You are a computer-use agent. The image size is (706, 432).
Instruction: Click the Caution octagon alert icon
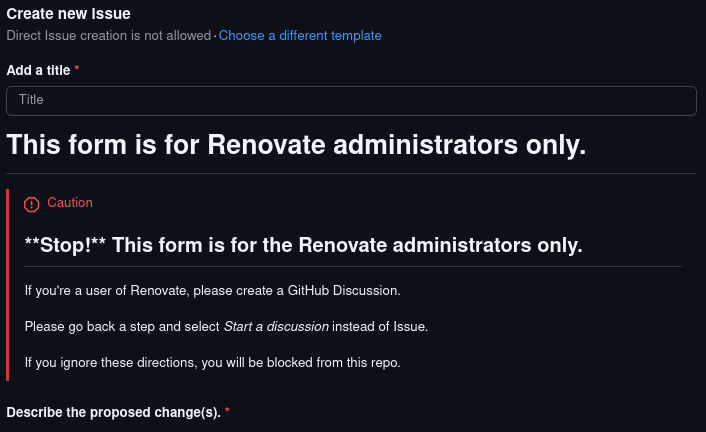tap(32, 204)
